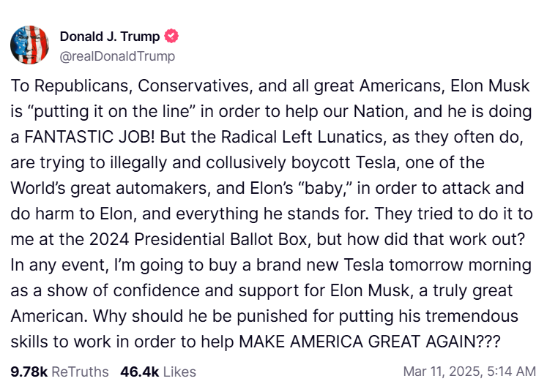
Task: Open the Mar 11, 2025, 5:14 AM timestamp
Action: tap(469, 372)
